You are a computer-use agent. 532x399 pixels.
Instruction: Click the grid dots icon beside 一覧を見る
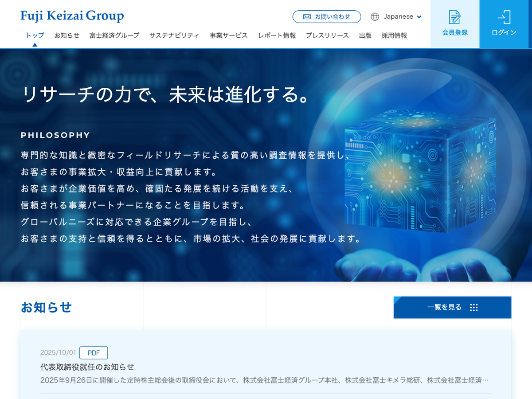coord(473,308)
